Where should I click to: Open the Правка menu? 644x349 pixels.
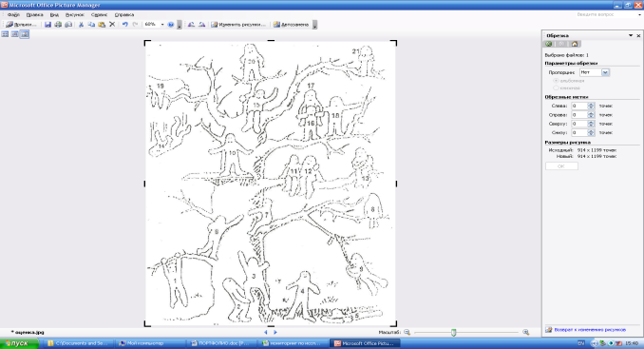[x=34, y=15]
